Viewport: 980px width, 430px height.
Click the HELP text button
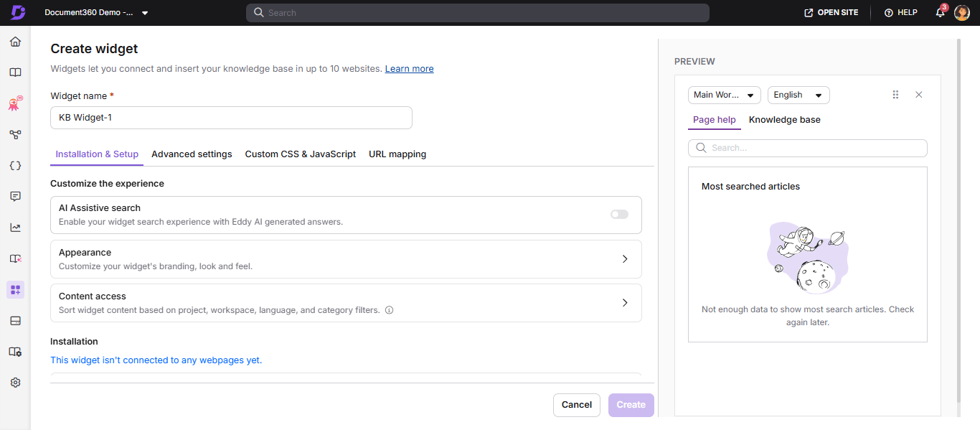pyautogui.click(x=908, y=13)
